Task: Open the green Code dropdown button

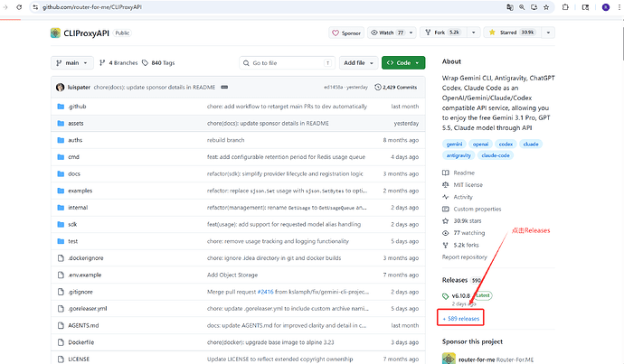Action: (403, 63)
